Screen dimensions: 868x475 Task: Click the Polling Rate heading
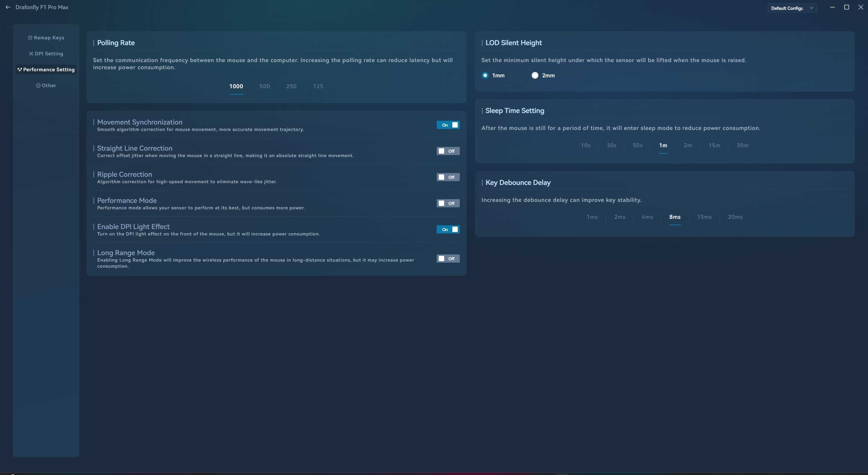[x=116, y=43]
